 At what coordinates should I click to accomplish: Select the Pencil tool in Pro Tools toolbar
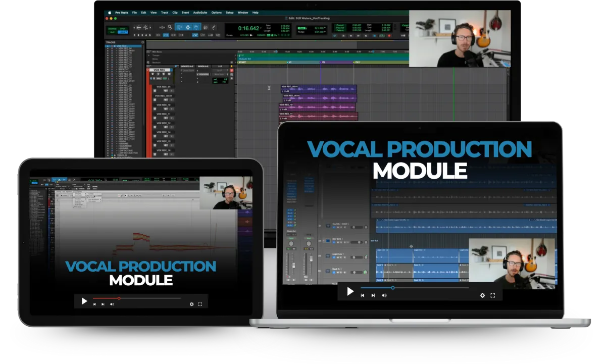[214, 27]
